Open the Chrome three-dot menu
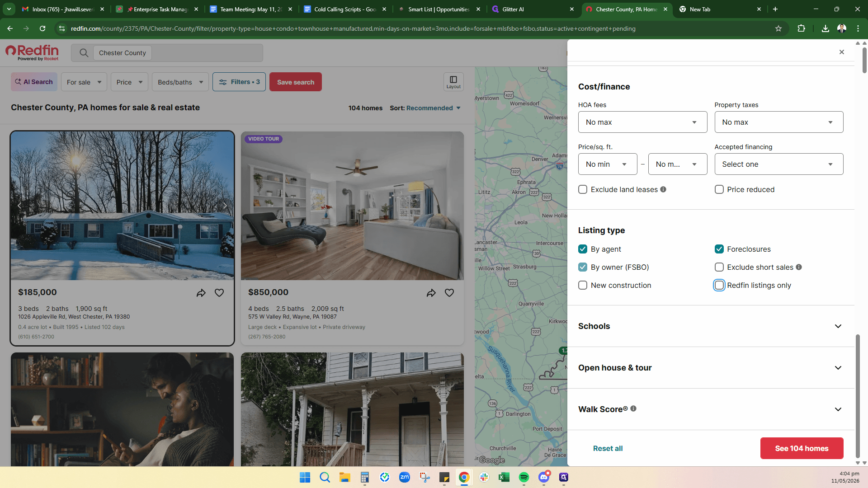Image resolution: width=868 pixels, height=488 pixels. [858, 28]
